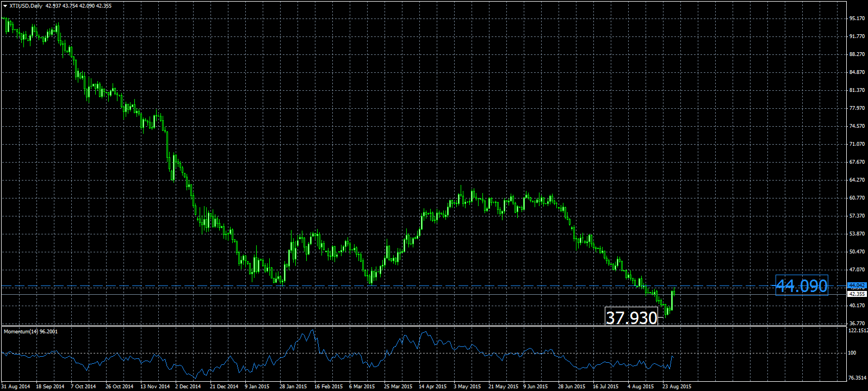
Task: Click the 23 Aug 2015 date label
Action: tap(677, 387)
